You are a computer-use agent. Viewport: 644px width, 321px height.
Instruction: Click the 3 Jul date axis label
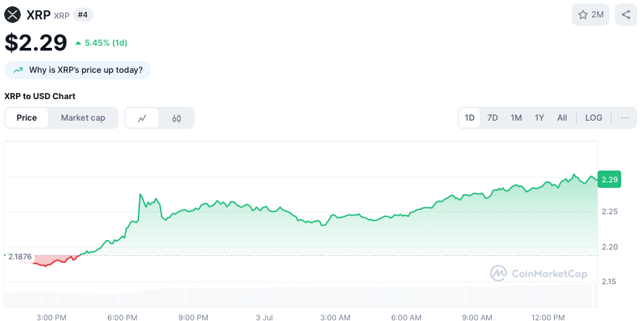pos(264,318)
